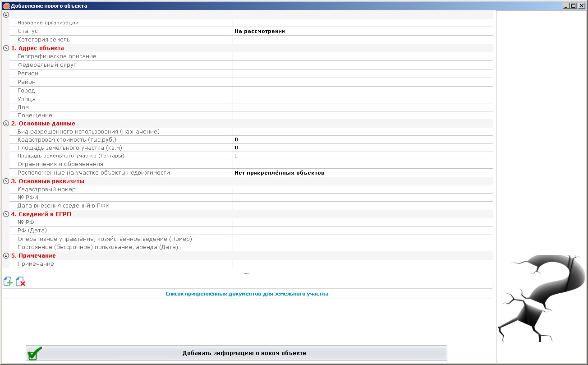Click the 'Район' value field
The image size is (588, 365).
tap(363, 82)
